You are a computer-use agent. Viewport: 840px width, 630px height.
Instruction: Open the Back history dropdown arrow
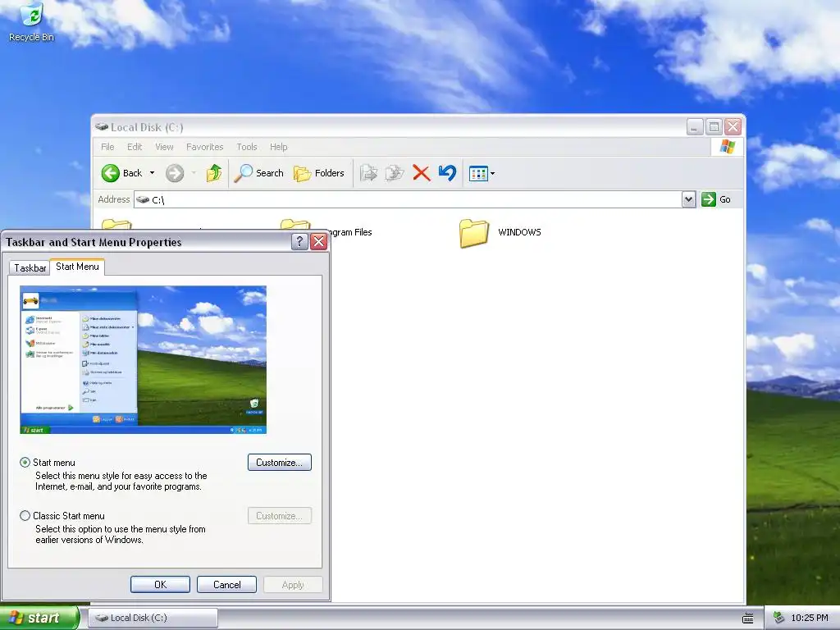152,173
